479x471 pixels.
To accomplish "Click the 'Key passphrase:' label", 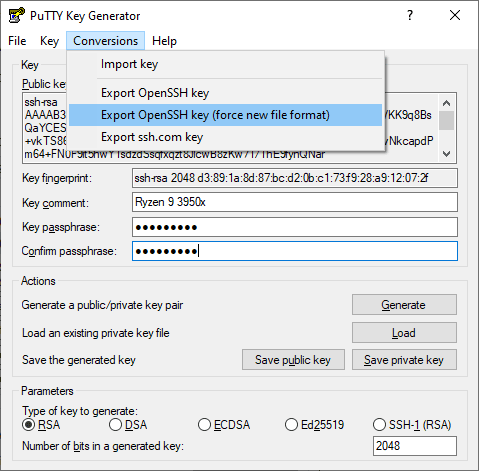I will 61,227.
